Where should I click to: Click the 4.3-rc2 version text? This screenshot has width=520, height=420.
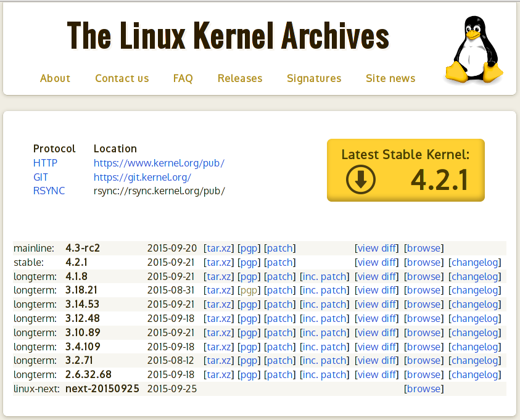tap(83, 248)
